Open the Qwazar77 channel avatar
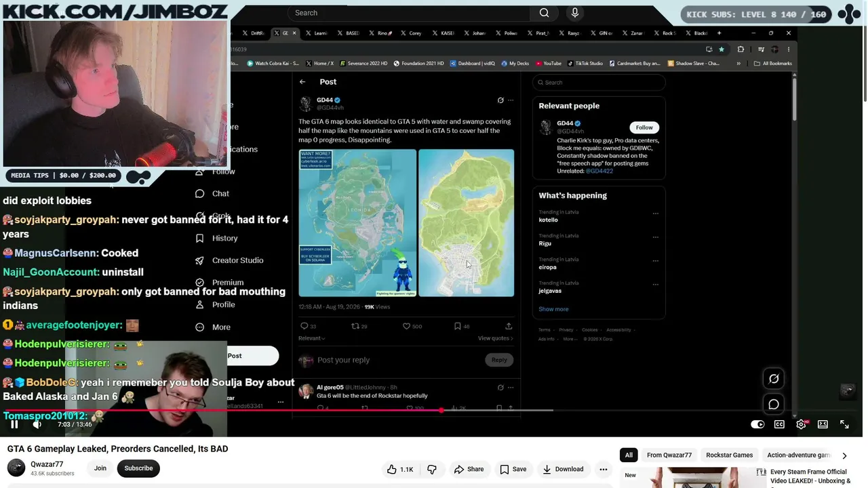Image resolution: width=868 pixels, height=488 pixels. pos(16,468)
